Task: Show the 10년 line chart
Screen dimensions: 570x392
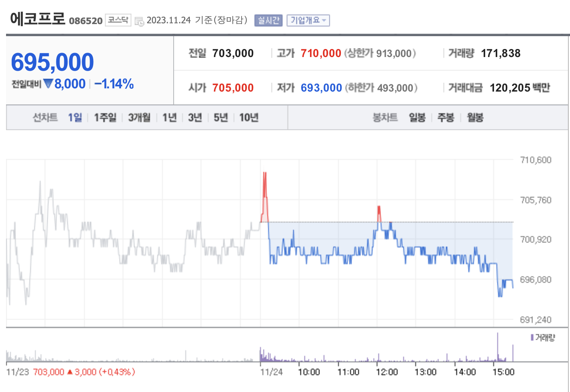Action: (x=249, y=117)
